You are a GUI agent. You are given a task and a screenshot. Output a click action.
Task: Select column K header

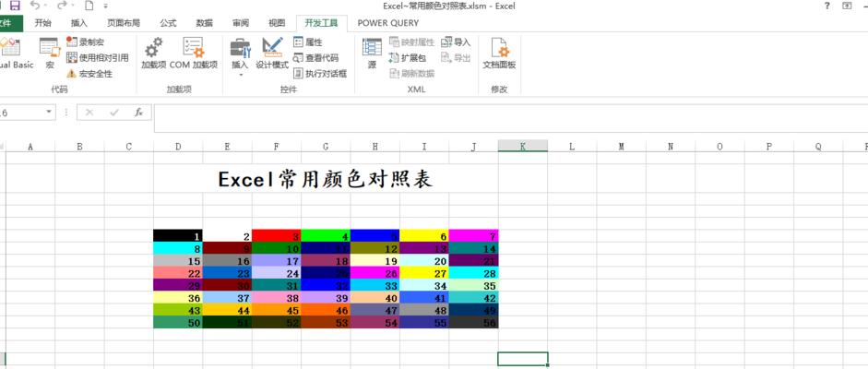click(x=523, y=146)
